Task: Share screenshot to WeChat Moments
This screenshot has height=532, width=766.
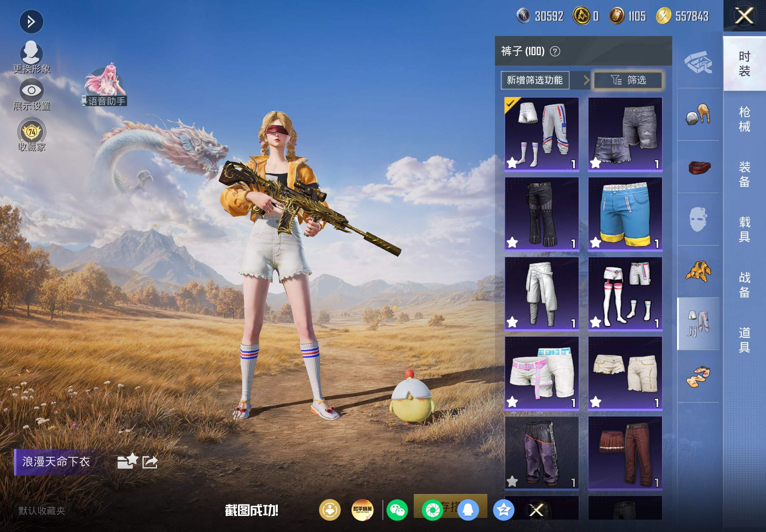Action: click(433, 510)
